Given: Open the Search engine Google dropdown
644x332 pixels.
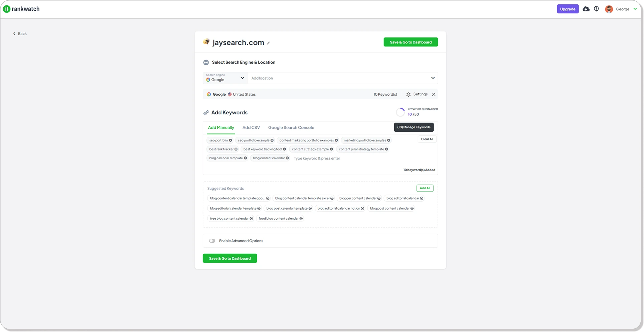Looking at the screenshot, I should click(225, 78).
